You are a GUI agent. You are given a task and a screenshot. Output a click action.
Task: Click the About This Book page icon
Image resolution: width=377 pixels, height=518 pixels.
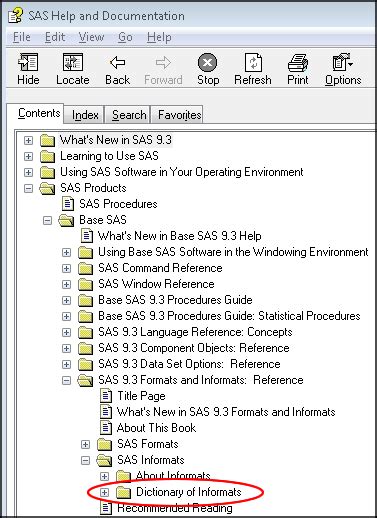point(106,428)
